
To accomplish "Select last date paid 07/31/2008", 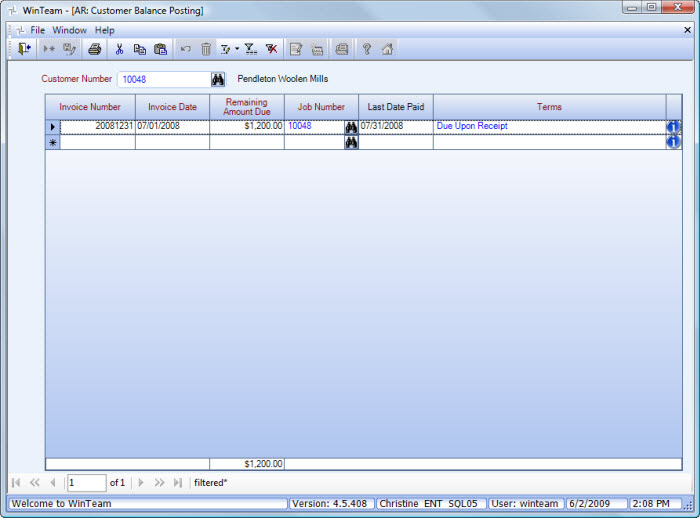I will (396, 126).
